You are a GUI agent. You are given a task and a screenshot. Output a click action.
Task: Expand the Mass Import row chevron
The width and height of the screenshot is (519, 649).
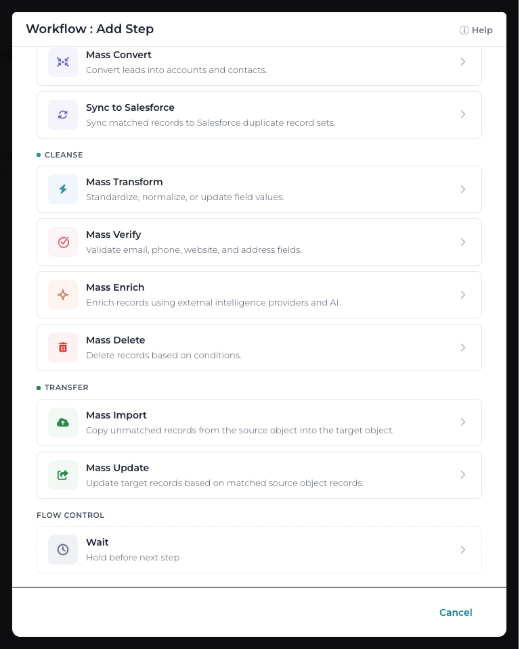pyautogui.click(x=463, y=422)
